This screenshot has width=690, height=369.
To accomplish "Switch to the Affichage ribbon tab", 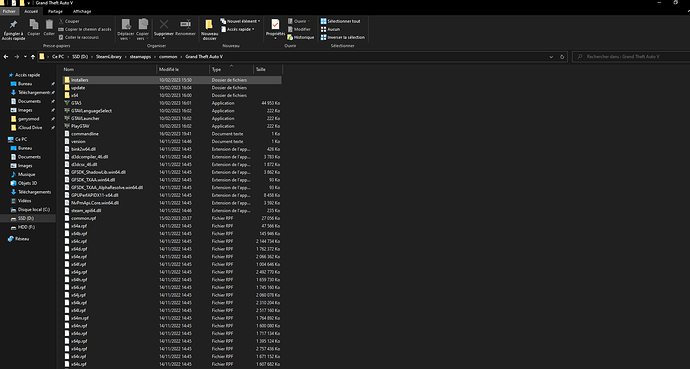I will tap(82, 11).
